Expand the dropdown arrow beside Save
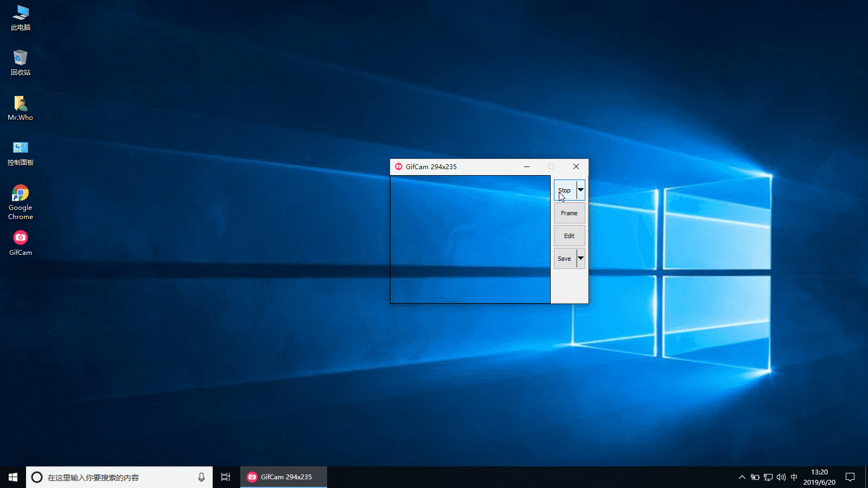 580,259
